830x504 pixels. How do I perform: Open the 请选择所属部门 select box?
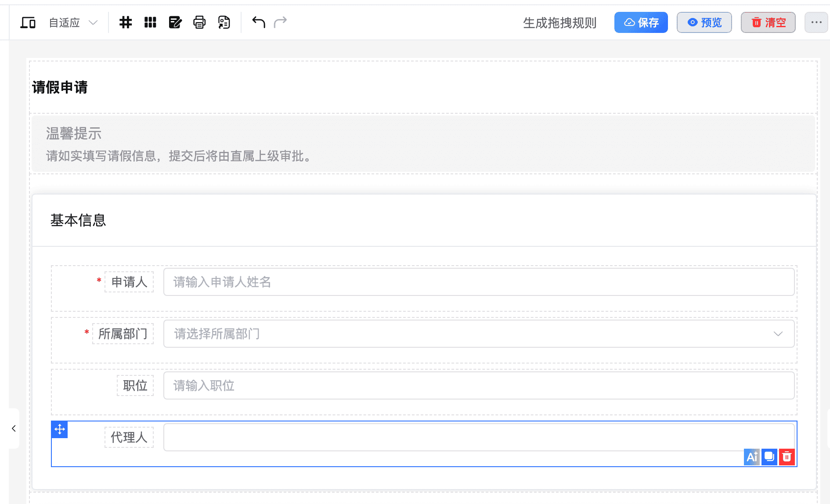tap(479, 334)
